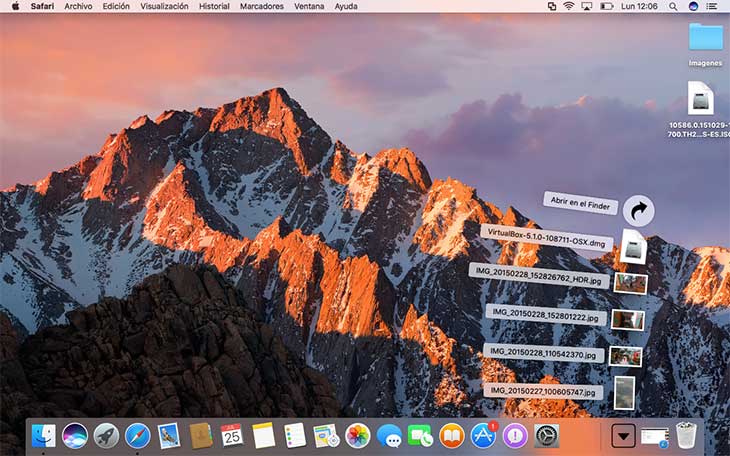Image resolution: width=730 pixels, height=456 pixels.
Task: Open the Ventana menu
Action: point(309,6)
